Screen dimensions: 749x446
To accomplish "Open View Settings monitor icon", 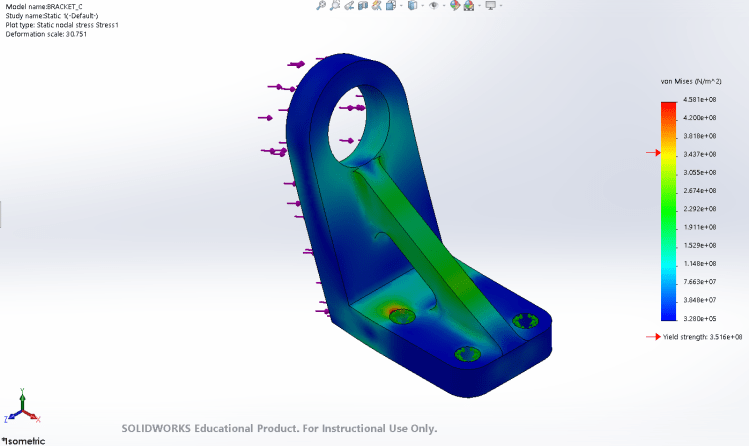I will pos(489,6).
